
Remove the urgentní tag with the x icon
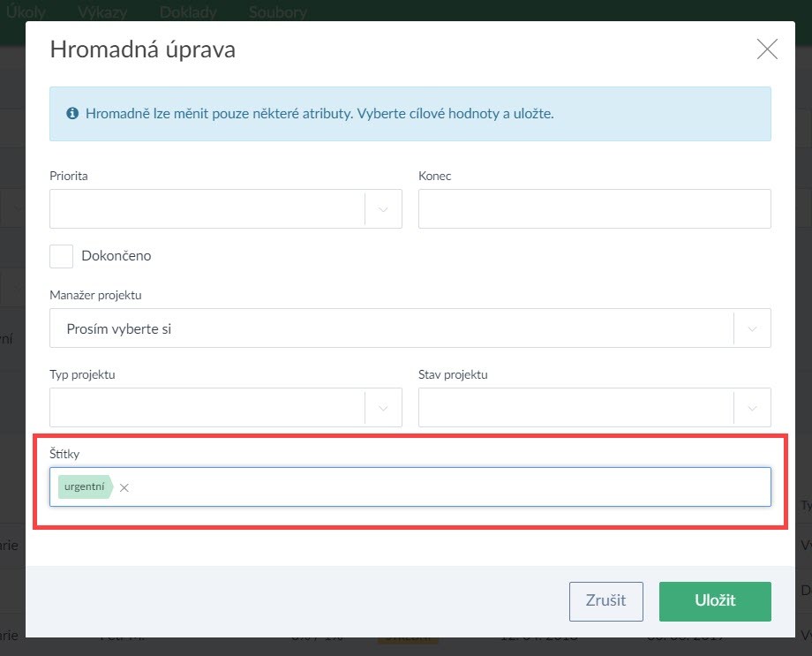pos(124,487)
